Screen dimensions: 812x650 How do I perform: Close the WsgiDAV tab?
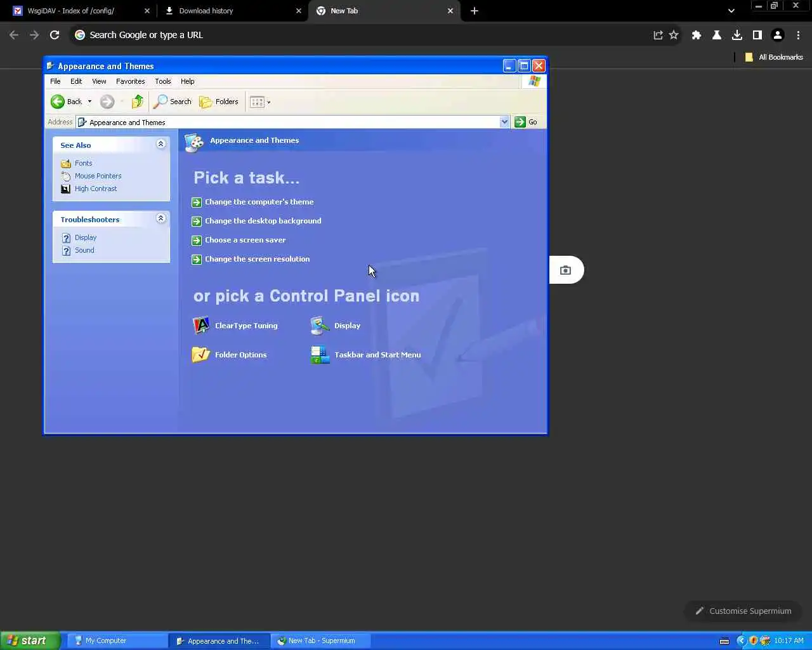(147, 11)
